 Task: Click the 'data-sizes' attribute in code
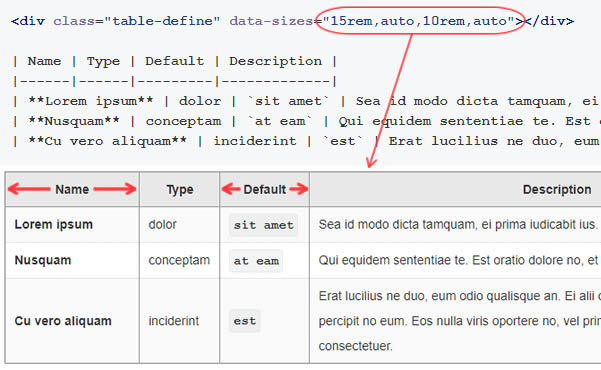pyautogui.click(x=271, y=21)
